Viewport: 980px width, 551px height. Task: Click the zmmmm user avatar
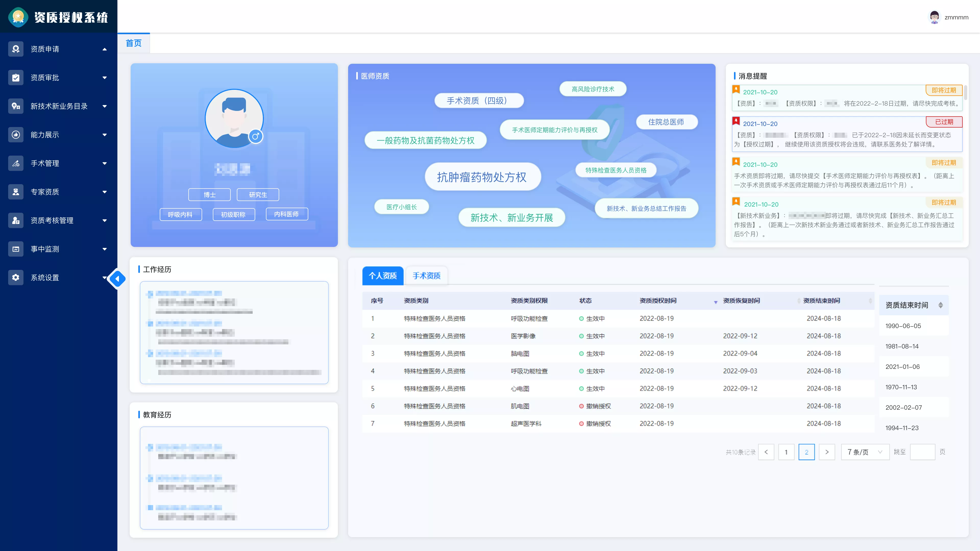(x=934, y=17)
